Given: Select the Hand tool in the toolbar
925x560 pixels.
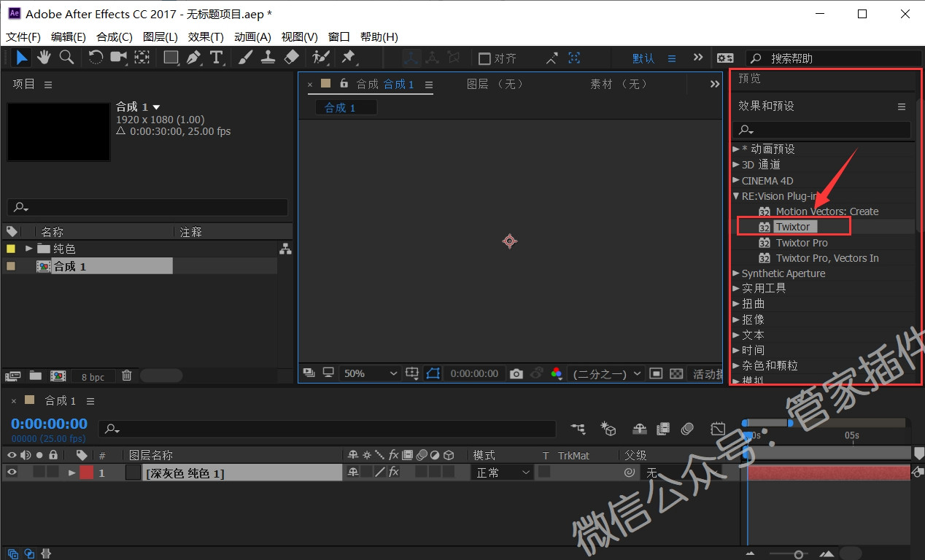Looking at the screenshot, I should [x=44, y=58].
